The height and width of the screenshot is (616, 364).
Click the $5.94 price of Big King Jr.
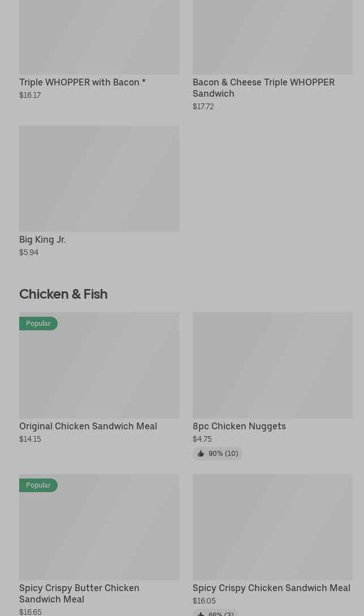pyautogui.click(x=29, y=253)
